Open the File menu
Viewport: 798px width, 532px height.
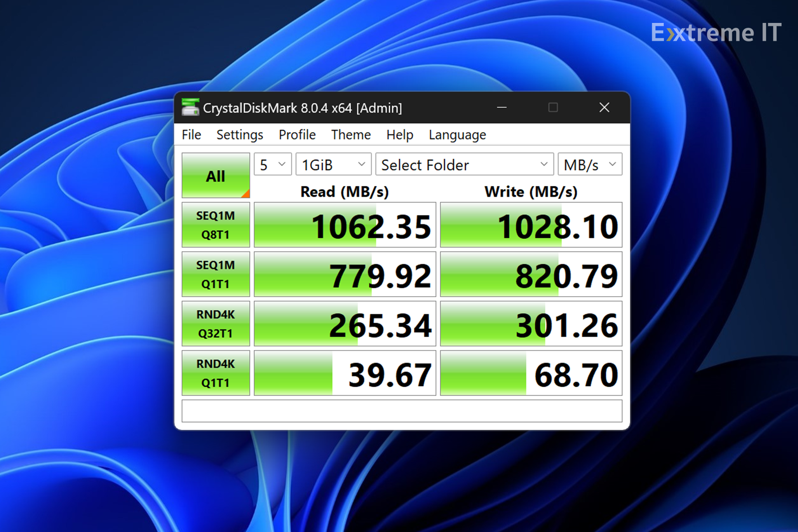click(192, 135)
